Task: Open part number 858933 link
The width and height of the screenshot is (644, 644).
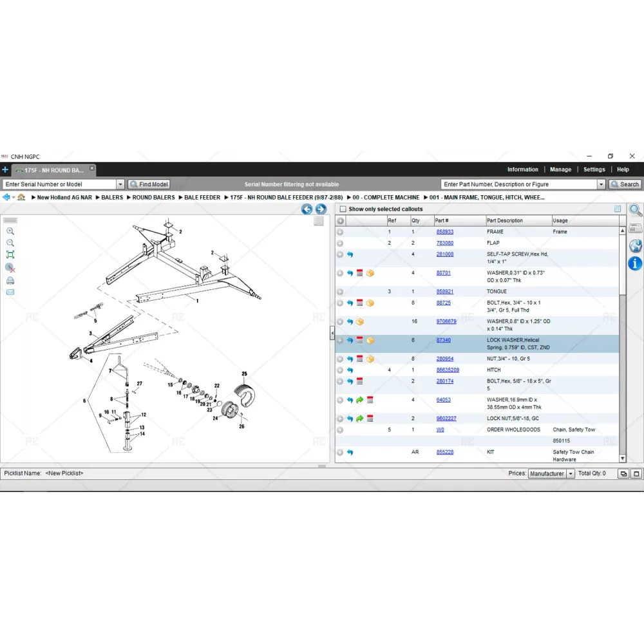Action: click(x=444, y=232)
